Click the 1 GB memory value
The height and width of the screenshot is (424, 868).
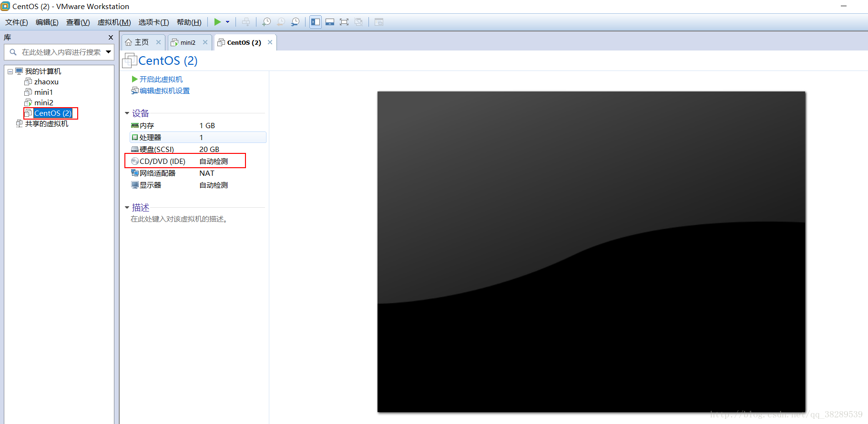click(x=207, y=125)
